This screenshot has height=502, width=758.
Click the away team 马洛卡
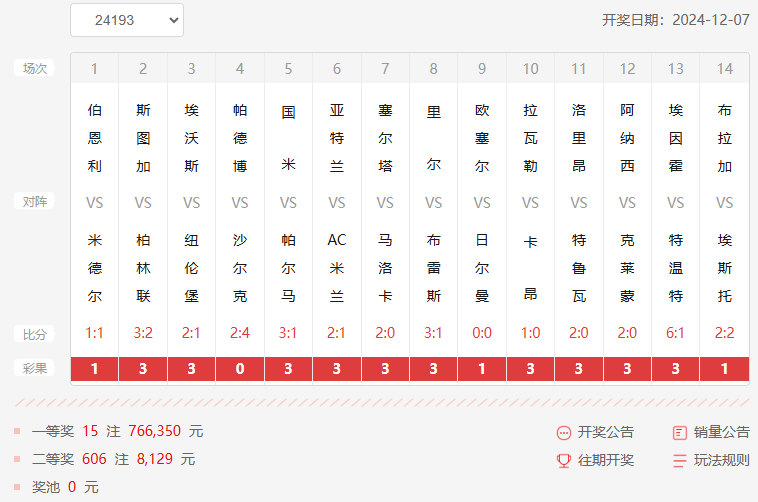(x=385, y=267)
